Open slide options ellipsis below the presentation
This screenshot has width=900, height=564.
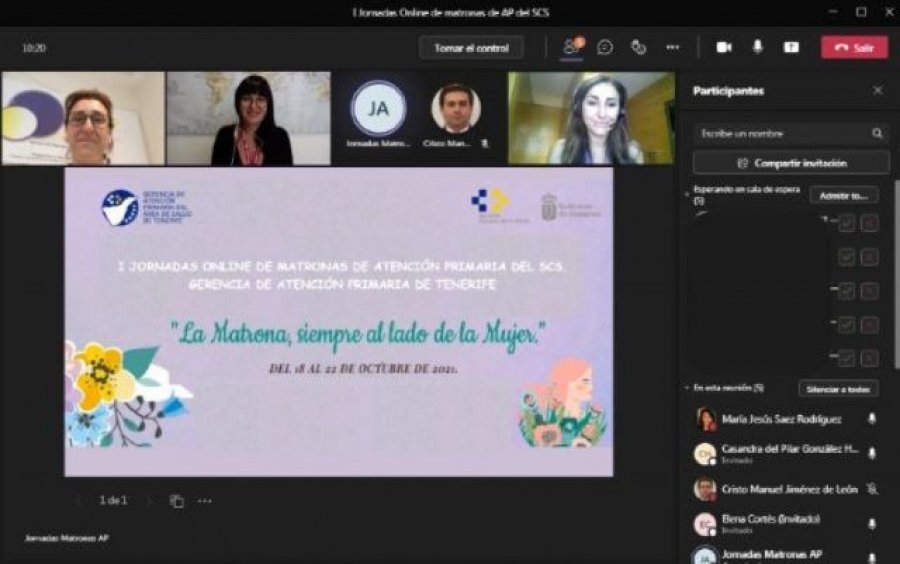pyautogui.click(x=205, y=501)
